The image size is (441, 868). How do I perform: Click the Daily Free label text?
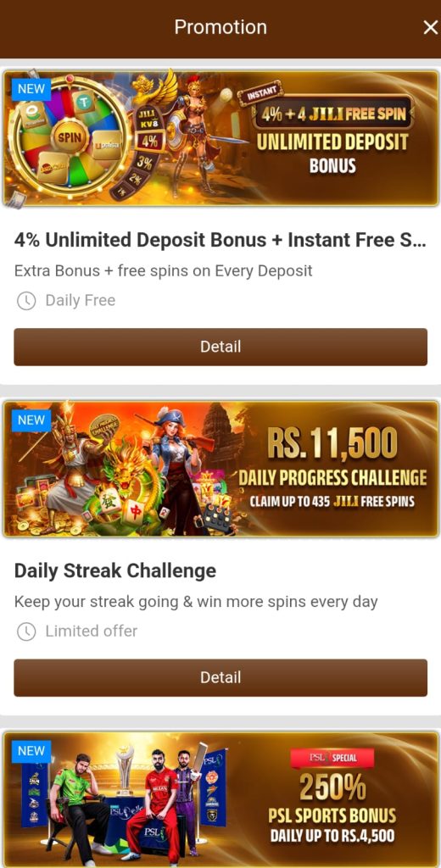[81, 301]
